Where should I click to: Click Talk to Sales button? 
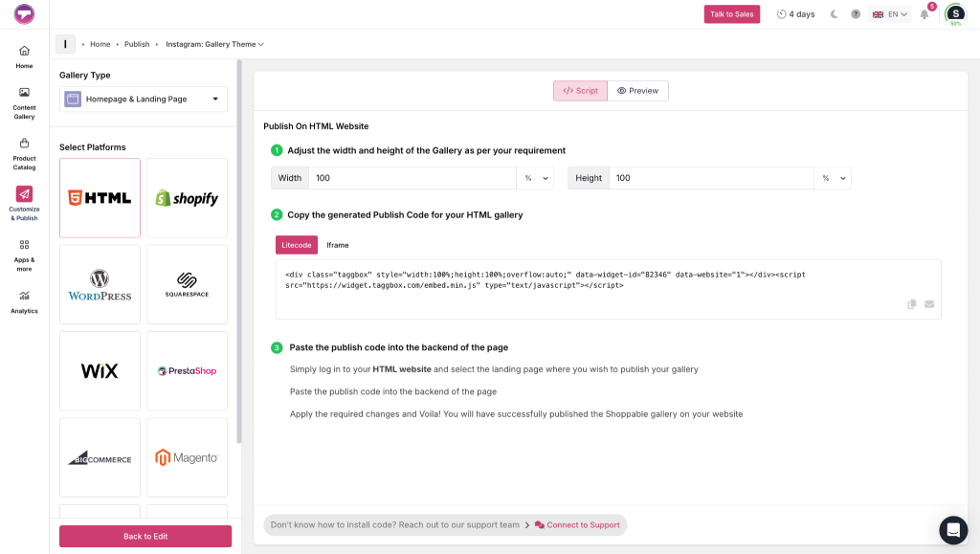732,13
